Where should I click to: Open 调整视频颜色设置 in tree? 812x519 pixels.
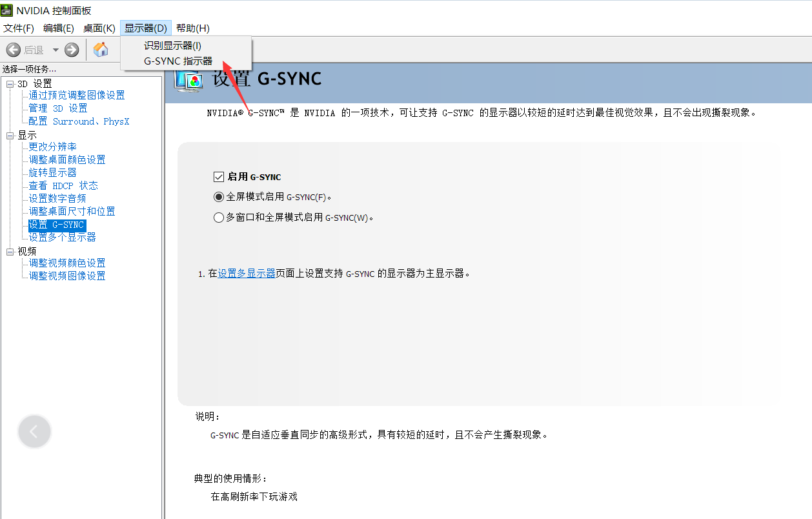[67, 263]
